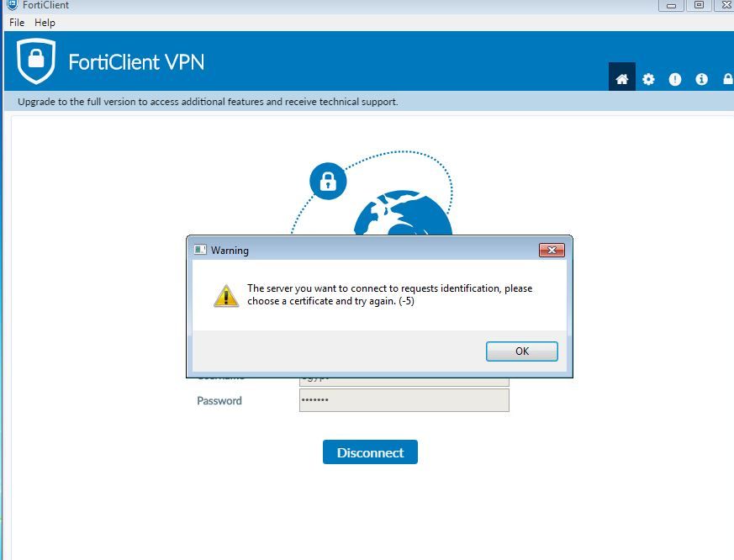Viewport: 734px width, 560px height.
Task: Open the Help menu
Action: tap(45, 23)
